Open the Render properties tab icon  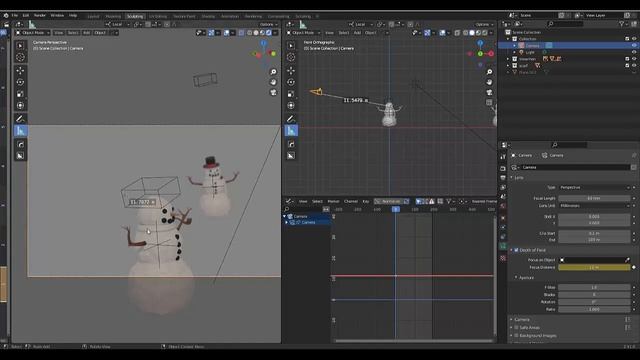(x=503, y=168)
